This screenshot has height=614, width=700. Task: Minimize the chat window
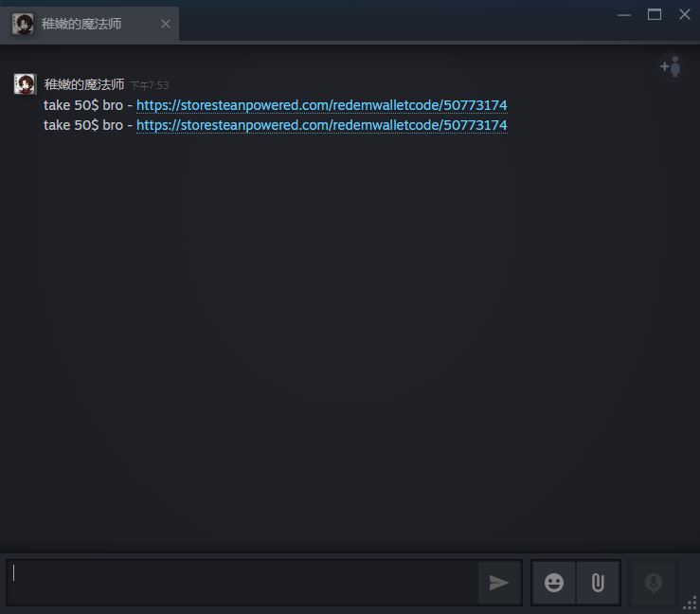[x=624, y=15]
